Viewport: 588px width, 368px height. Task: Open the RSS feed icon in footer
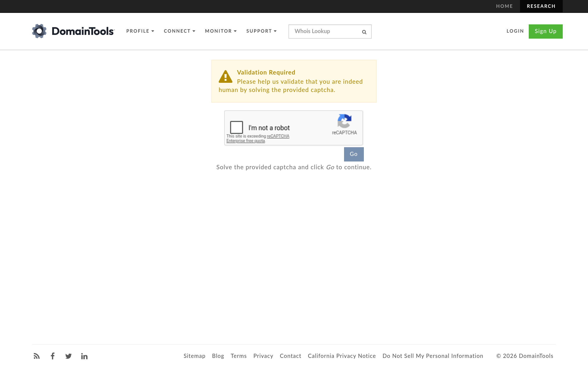(x=37, y=356)
